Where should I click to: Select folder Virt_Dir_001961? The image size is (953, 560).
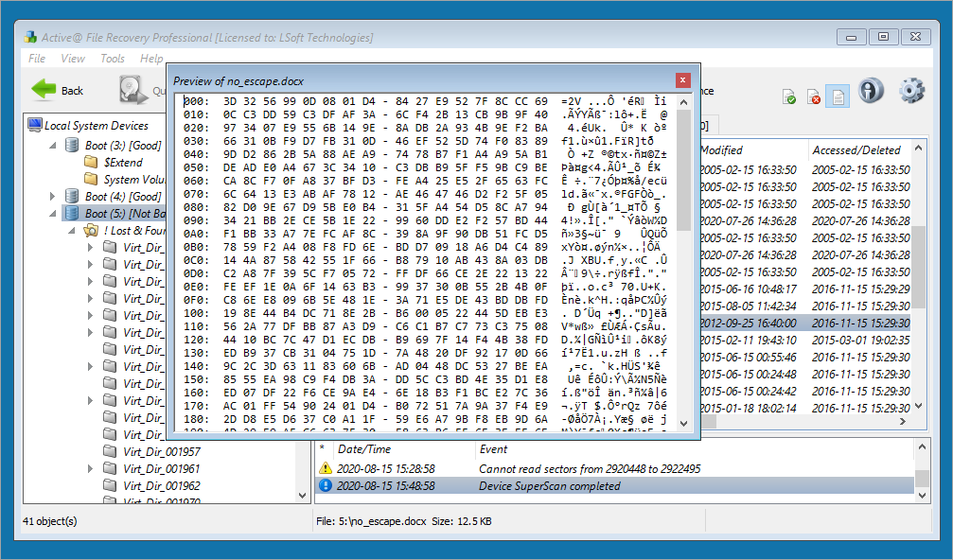(x=162, y=468)
